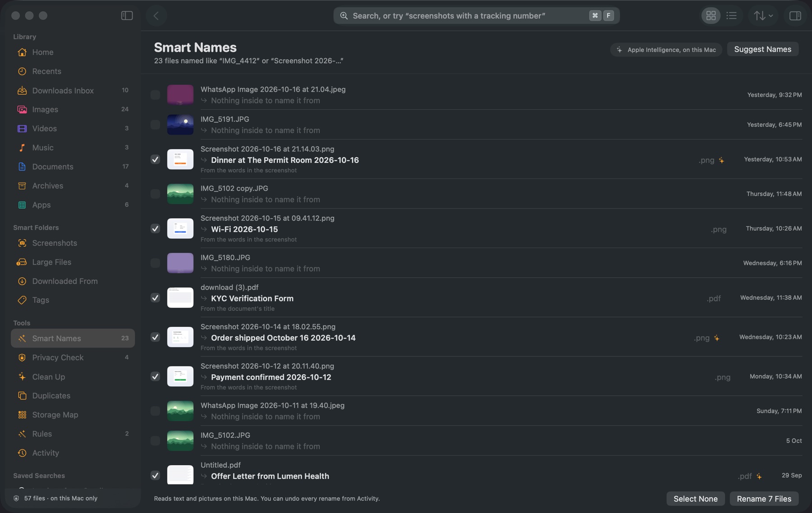Screen dimensions: 812x513
Task: Open Home in the Library sidebar
Action: click(73, 52)
